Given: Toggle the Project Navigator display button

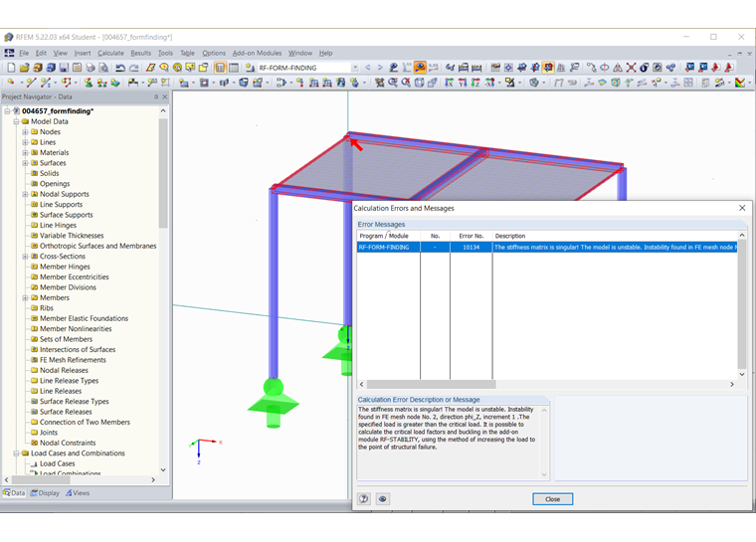Looking at the screenshot, I should click(220, 68).
